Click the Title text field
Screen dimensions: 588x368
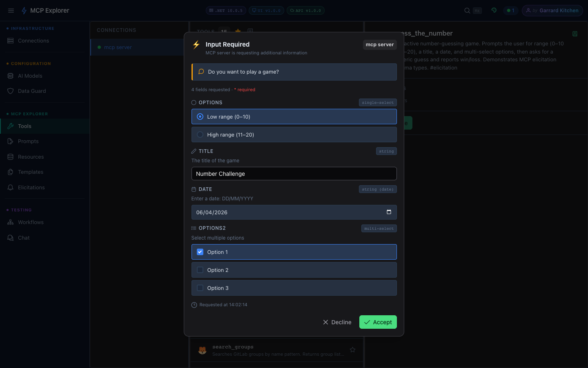[294, 174]
